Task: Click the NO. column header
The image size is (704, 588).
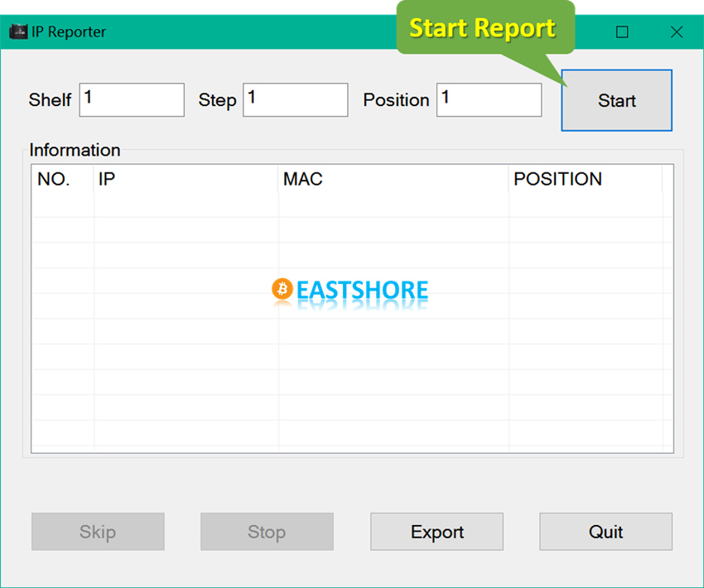Action: [62, 179]
